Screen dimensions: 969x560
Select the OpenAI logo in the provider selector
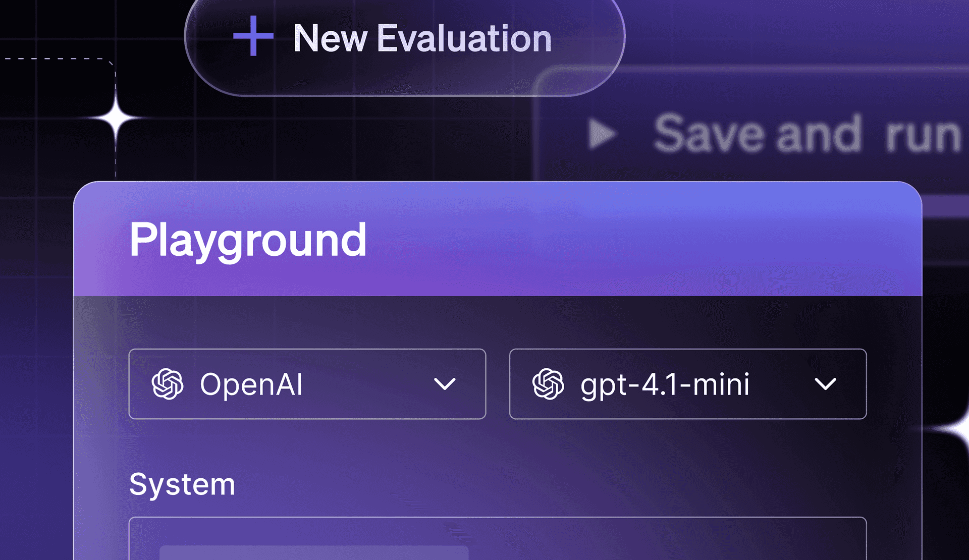click(x=169, y=384)
